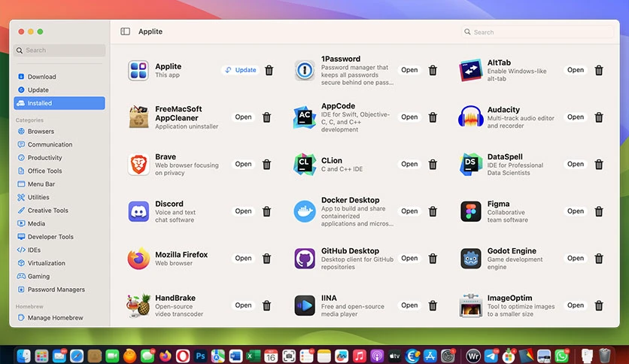Remove Godot Engine using its trash icon
This screenshot has width=629, height=364.
click(x=599, y=259)
